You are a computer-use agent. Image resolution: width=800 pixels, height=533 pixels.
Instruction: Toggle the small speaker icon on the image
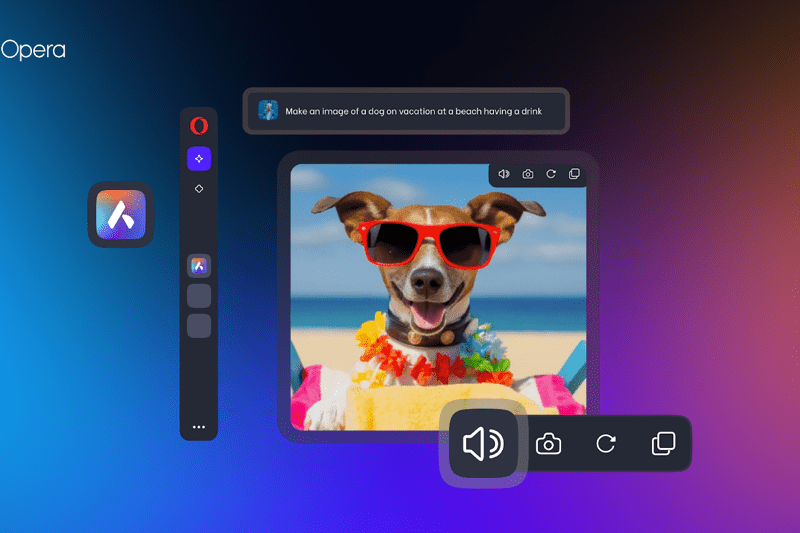click(504, 174)
